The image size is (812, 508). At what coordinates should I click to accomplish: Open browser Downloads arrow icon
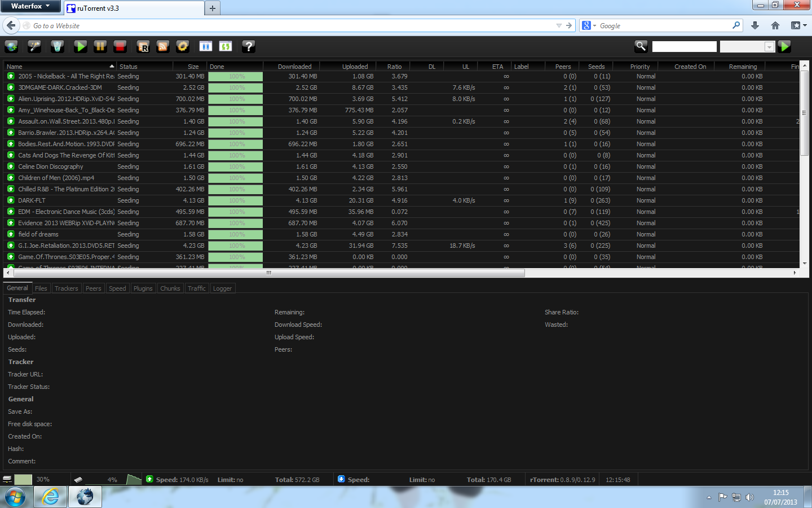coord(755,25)
